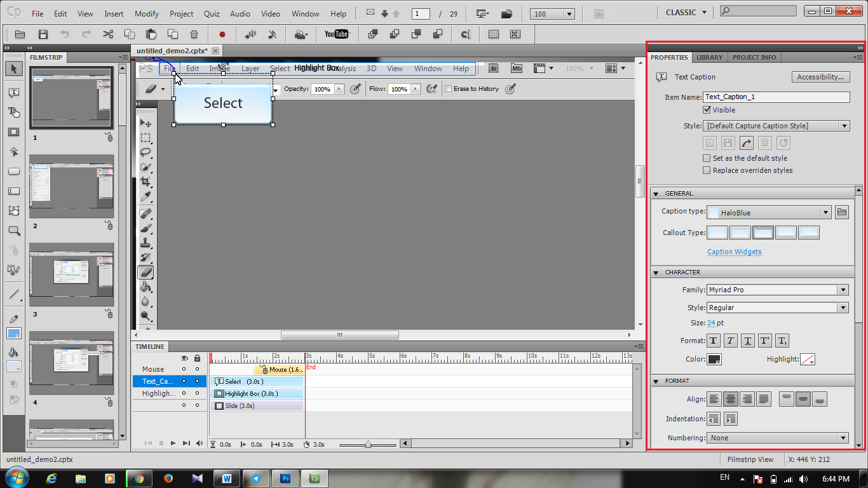Pick the Button object tool
Image resolution: width=868 pixels, height=488 pixels.
pyautogui.click(x=13, y=172)
